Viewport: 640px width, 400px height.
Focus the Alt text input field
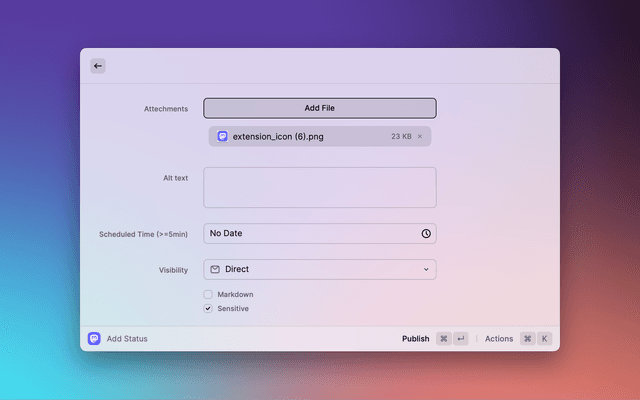[320, 187]
